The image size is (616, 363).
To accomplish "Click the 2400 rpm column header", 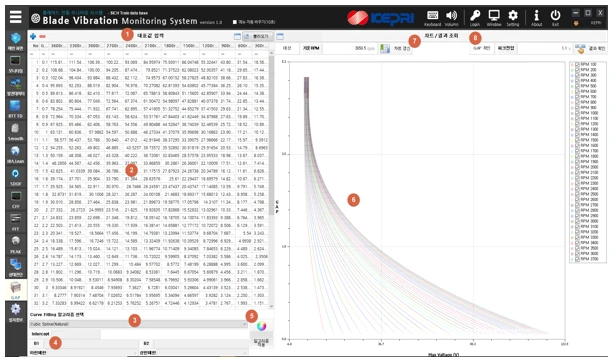I will coord(133,46).
